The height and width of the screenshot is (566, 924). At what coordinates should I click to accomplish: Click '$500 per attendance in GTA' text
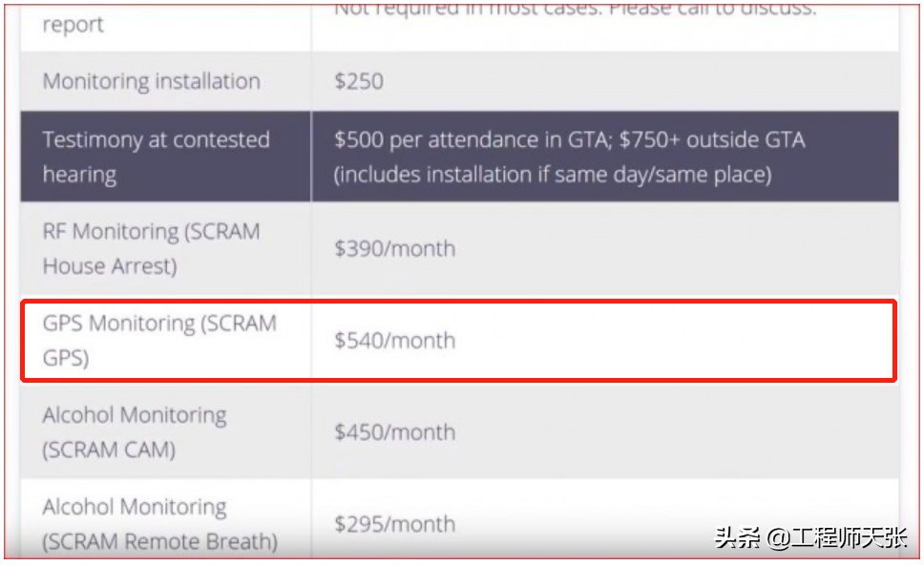[x=465, y=140]
